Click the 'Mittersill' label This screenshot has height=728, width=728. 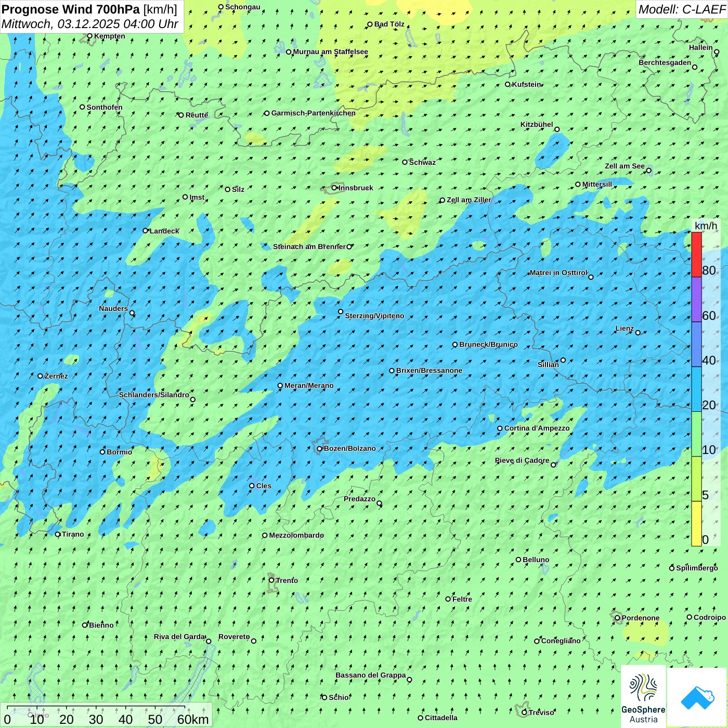tap(597, 184)
